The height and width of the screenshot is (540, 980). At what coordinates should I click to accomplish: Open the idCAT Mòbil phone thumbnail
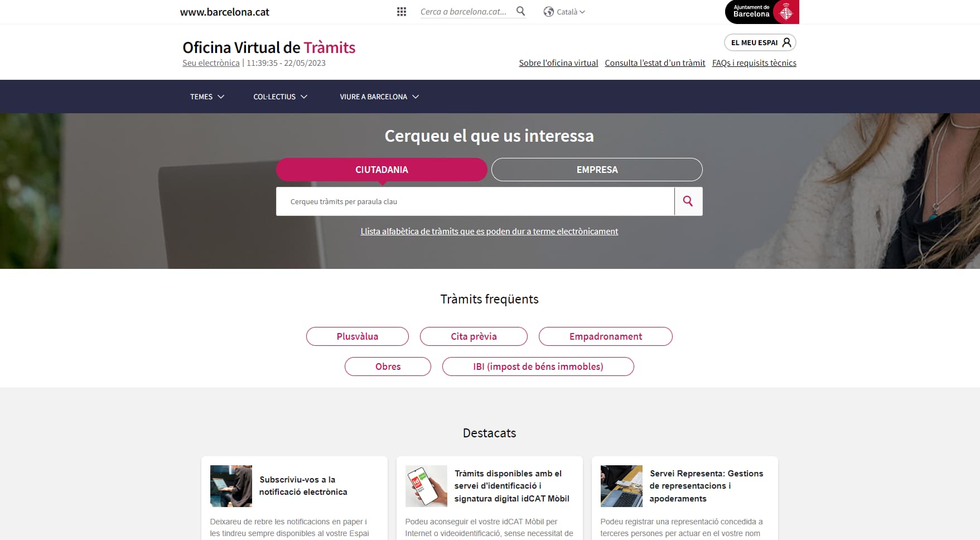426,486
